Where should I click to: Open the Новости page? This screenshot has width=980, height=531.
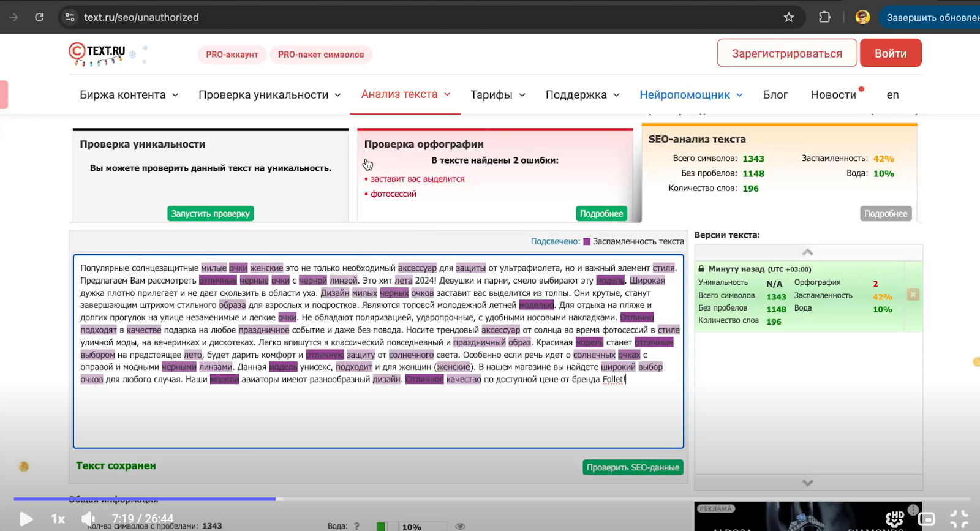click(833, 95)
